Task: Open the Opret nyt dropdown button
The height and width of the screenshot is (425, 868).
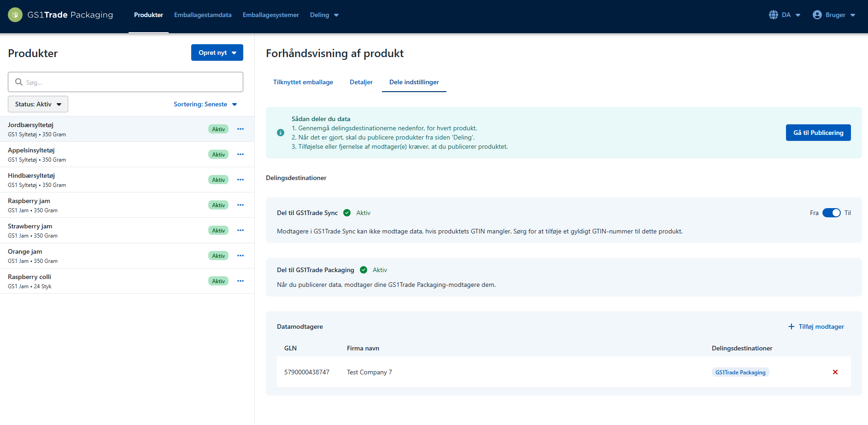Action: tap(217, 52)
